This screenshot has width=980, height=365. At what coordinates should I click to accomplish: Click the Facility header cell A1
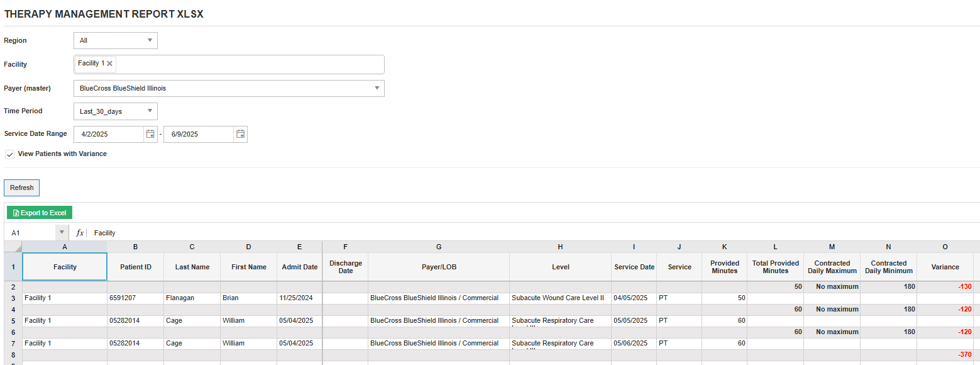tap(65, 267)
